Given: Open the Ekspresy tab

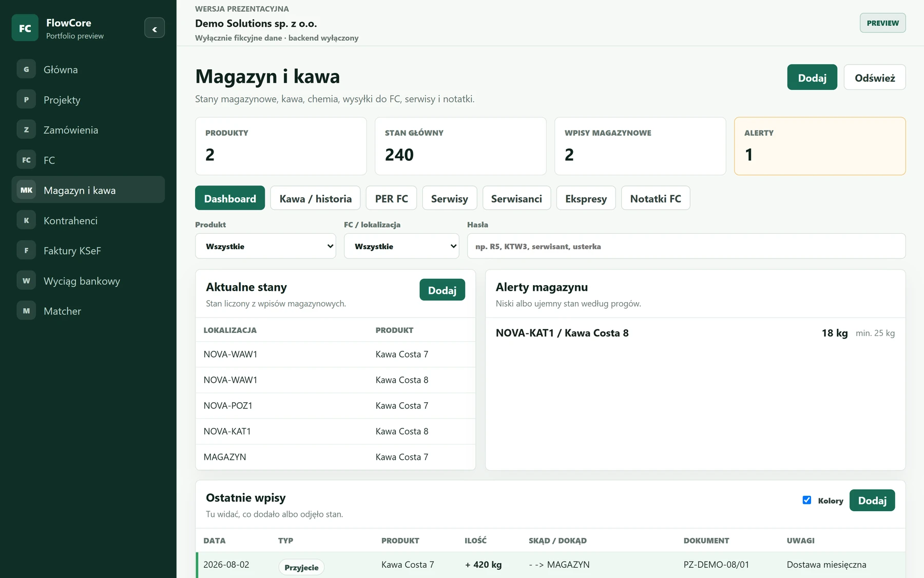Looking at the screenshot, I should pyautogui.click(x=586, y=198).
